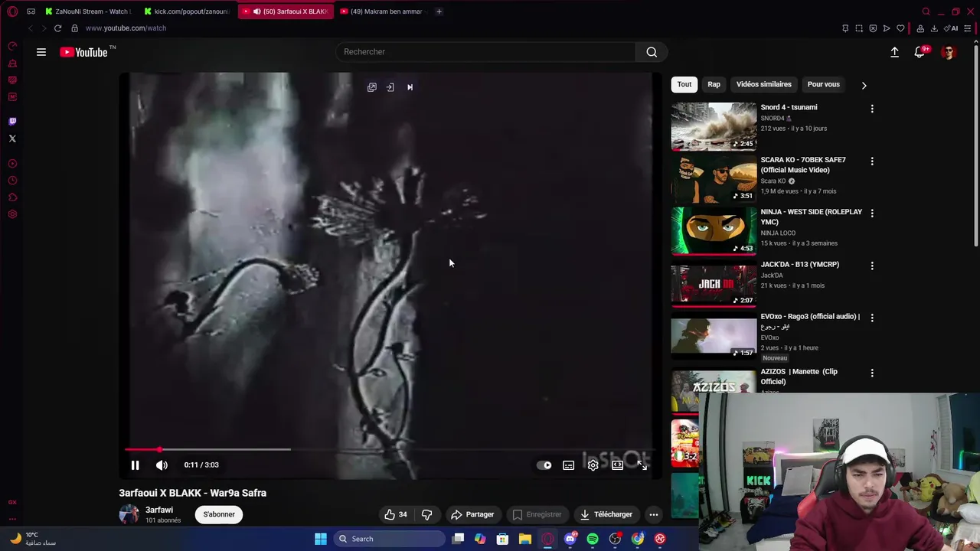Open Opera sidebar settings gear

12,214
